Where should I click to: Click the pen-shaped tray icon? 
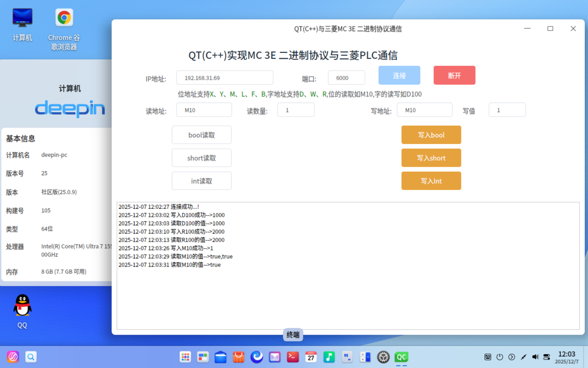coord(524,357)
